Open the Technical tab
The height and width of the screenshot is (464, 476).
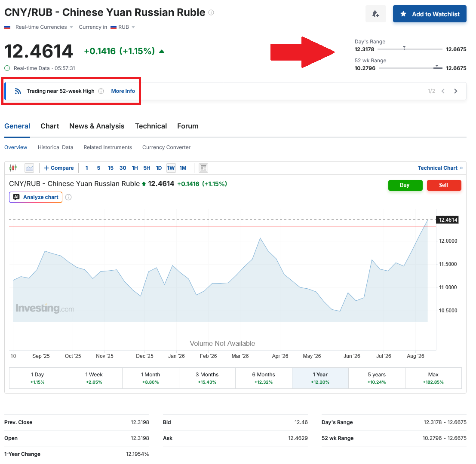click(151, 126)
